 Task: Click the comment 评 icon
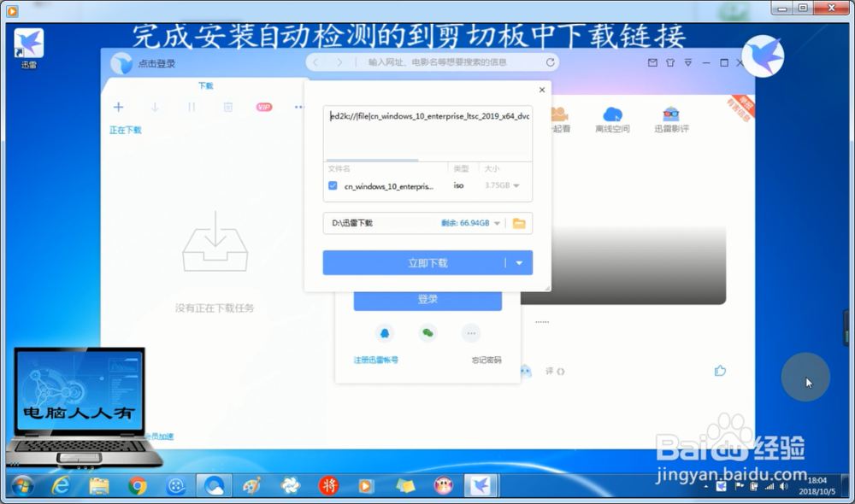[x=555, y=372]
